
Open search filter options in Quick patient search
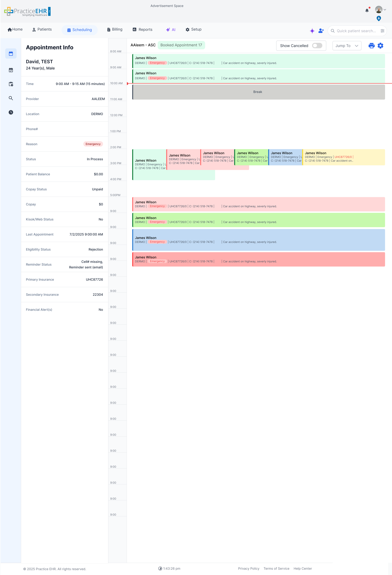pos(382,31)
